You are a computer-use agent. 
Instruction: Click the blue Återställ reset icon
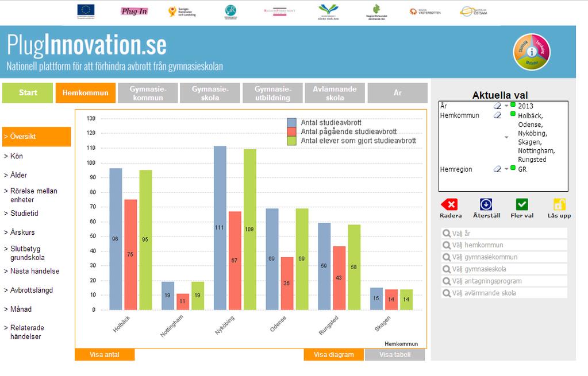(486, 204)
